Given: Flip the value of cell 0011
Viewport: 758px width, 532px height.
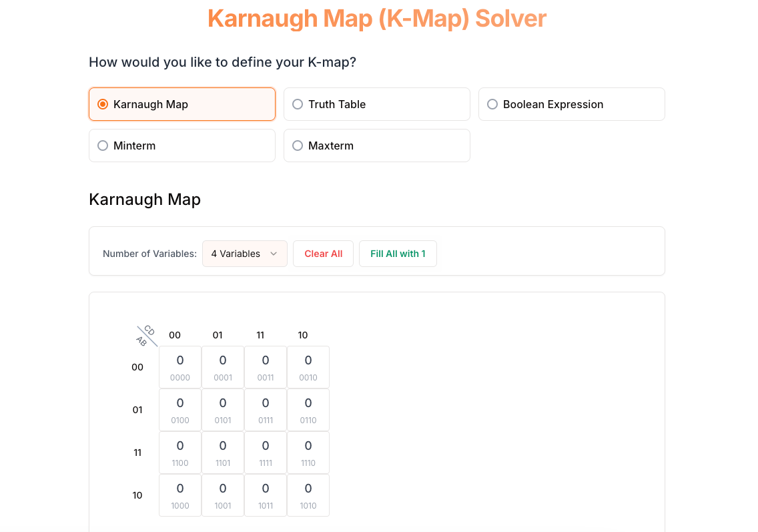Looking at the screenshot, I should point(266,367).
